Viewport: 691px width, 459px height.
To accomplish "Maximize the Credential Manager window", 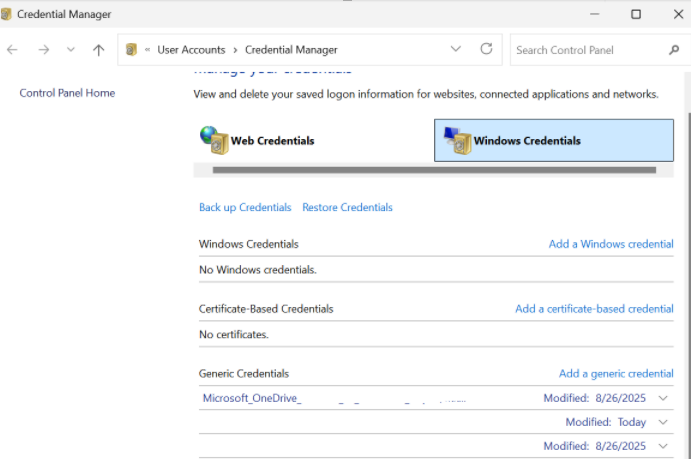I will coord(636,14).
